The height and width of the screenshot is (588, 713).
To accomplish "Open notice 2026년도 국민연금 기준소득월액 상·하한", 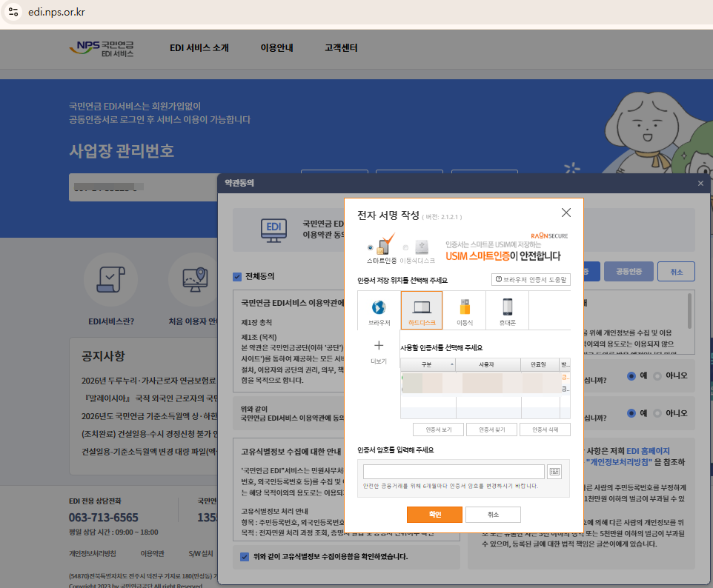I will (x=150, y=416).
